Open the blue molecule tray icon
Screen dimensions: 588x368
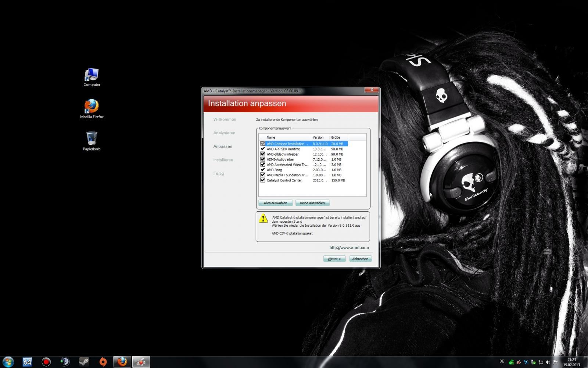point(526,362)
